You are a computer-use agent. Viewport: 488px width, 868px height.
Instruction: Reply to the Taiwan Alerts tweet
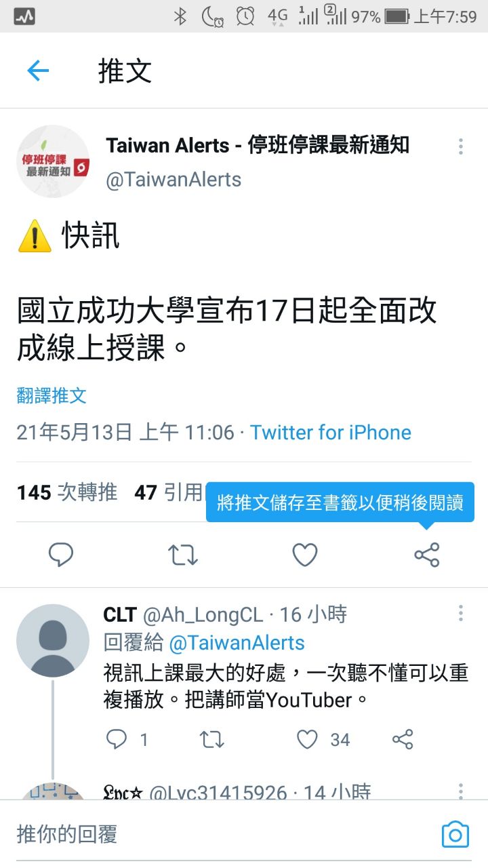point(61,555)
